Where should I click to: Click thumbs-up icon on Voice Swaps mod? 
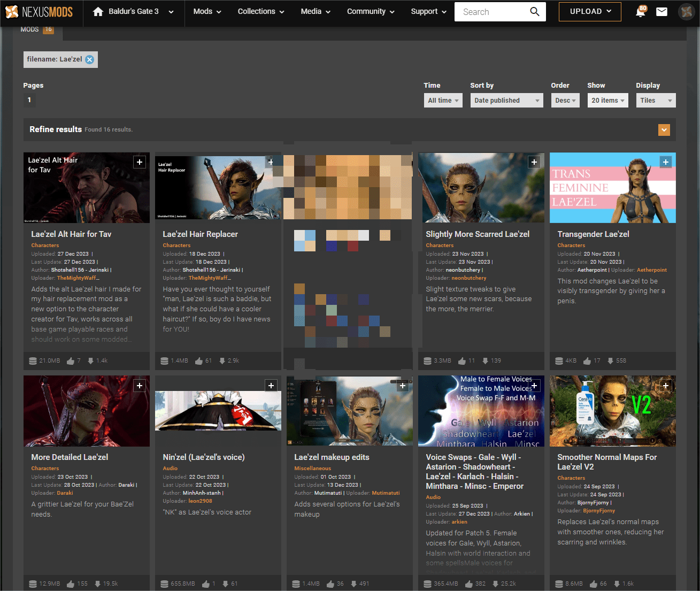pos(469,584)
